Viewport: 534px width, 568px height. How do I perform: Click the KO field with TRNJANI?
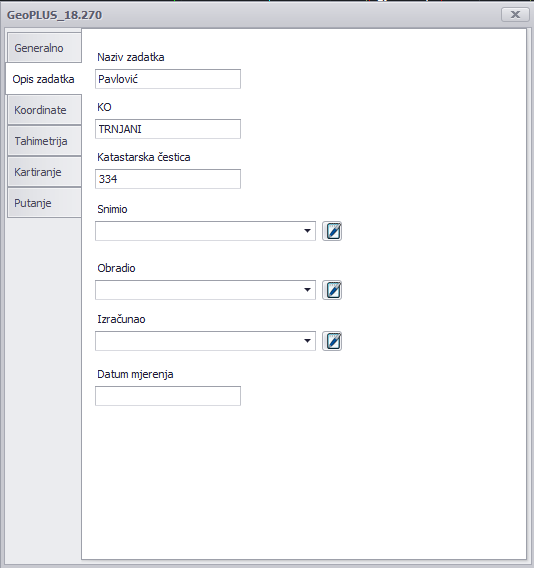pyautogui.click(x=168, y=129)
